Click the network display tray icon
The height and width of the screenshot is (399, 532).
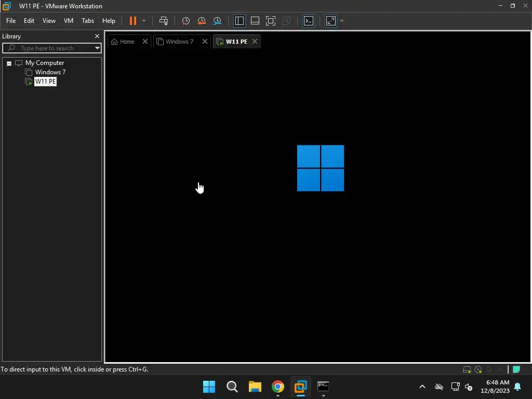(x=455, y=387)
